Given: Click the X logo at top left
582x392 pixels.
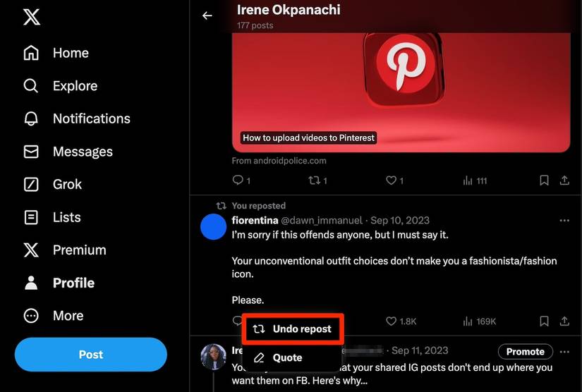Looking at the screenshot, I should point(32,17).
